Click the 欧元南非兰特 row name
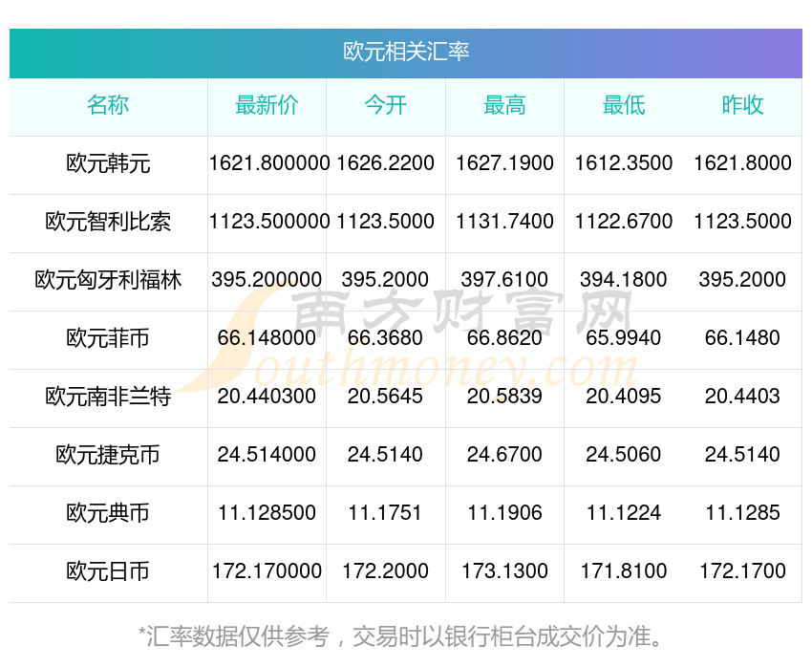The width and height of the screenshot is (812, 667). pyautogui.click(x=108, y=397)
